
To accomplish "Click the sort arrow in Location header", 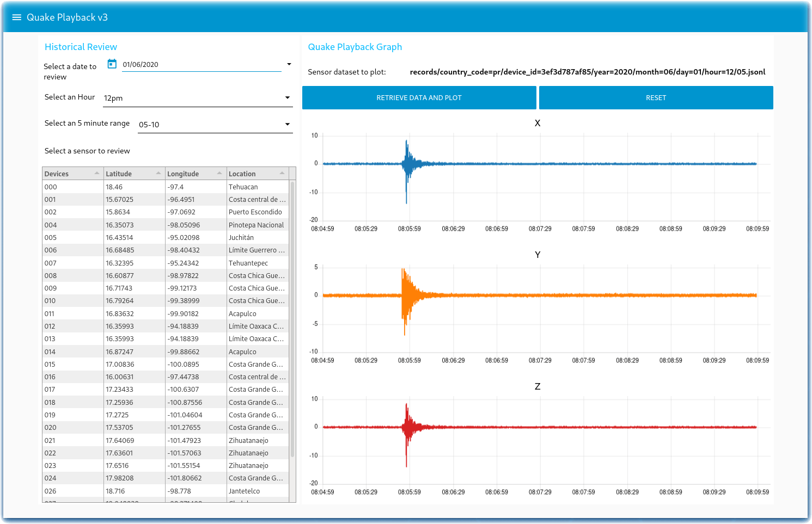I will coord(282,174).
